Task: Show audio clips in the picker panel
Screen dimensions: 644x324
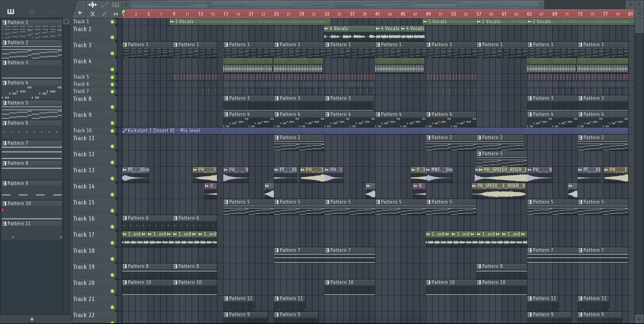Action: coord(32,11)
